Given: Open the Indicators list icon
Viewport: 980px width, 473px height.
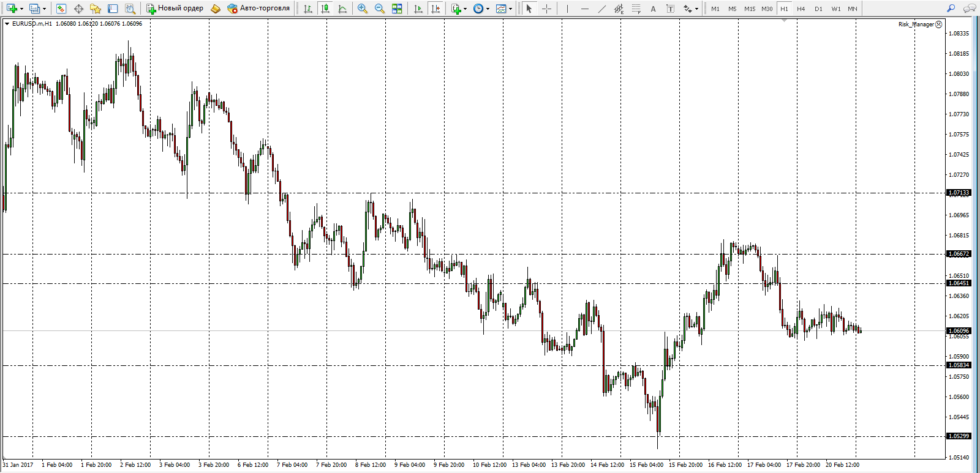Looking at the screenshot, I should tap(456, 9).
